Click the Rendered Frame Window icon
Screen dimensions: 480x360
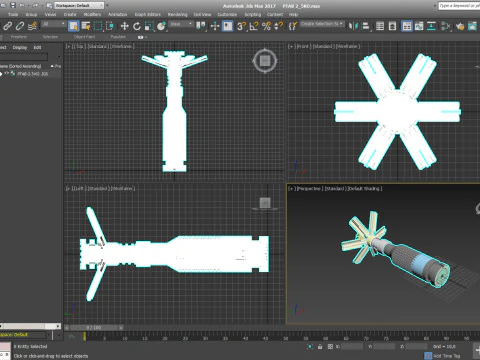(x=472, y=26)
